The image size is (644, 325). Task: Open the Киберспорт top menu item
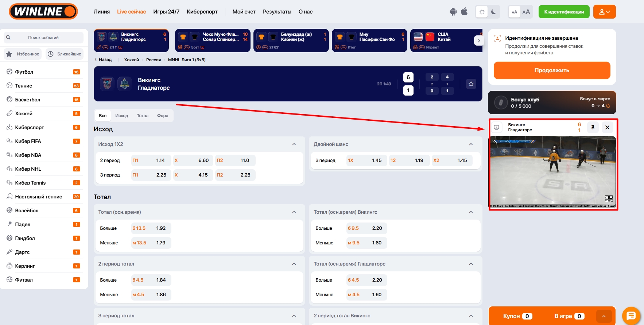pyautogui.click(x=202, y=12)
